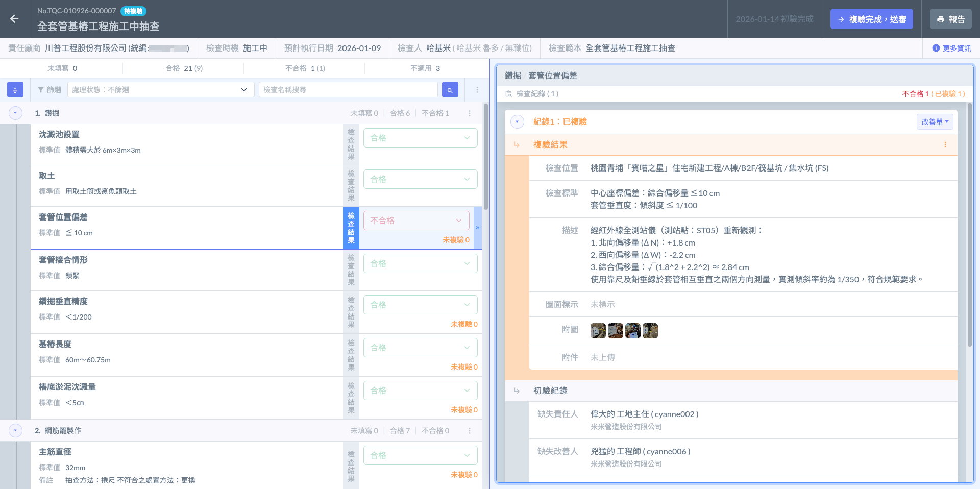Click the right panel vertical scrollbar
This screenshot has width=980, height=489.
pos(969,225)
